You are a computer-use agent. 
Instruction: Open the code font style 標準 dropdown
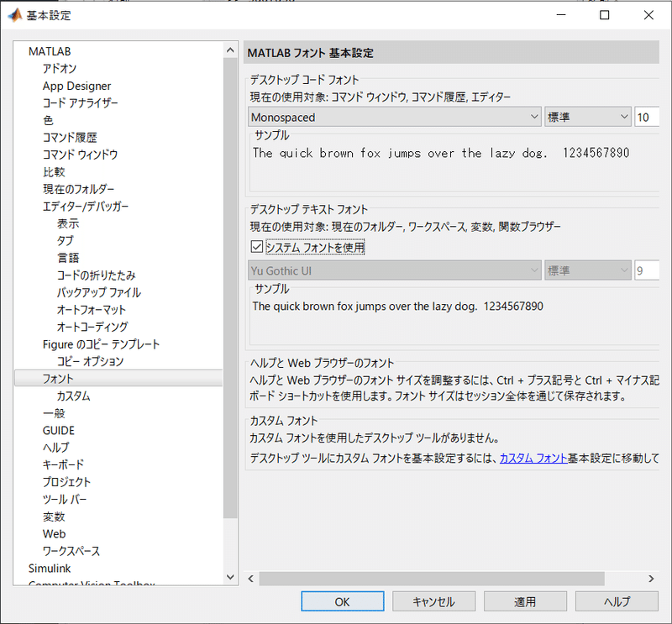(x=587, y=117)
